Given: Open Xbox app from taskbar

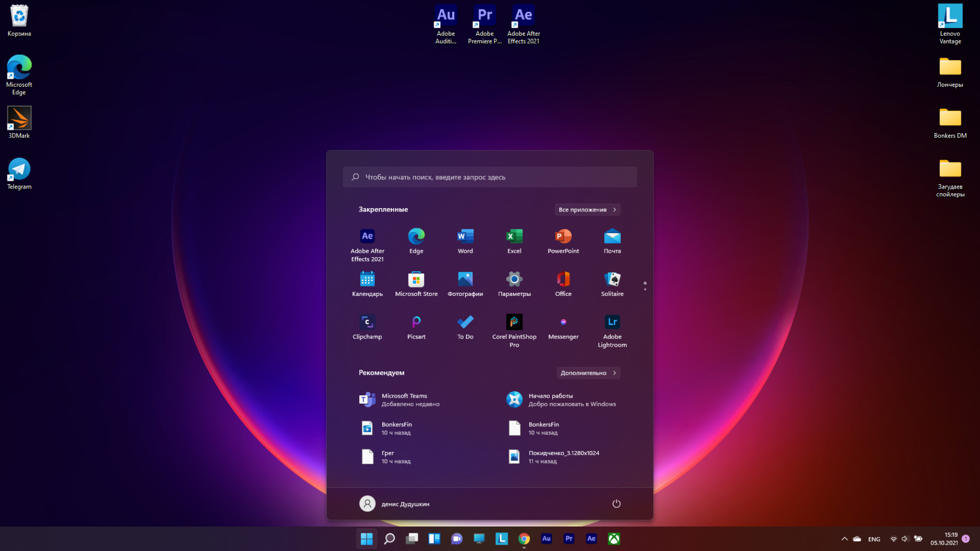Looking at the screenshot, I should point(614,539).
